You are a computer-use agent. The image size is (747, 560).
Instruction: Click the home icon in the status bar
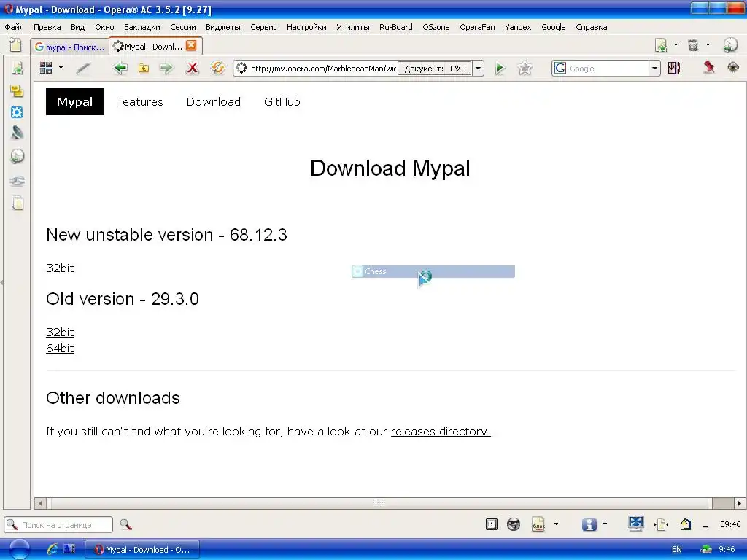pyautogui.click(x=685, y=524)
